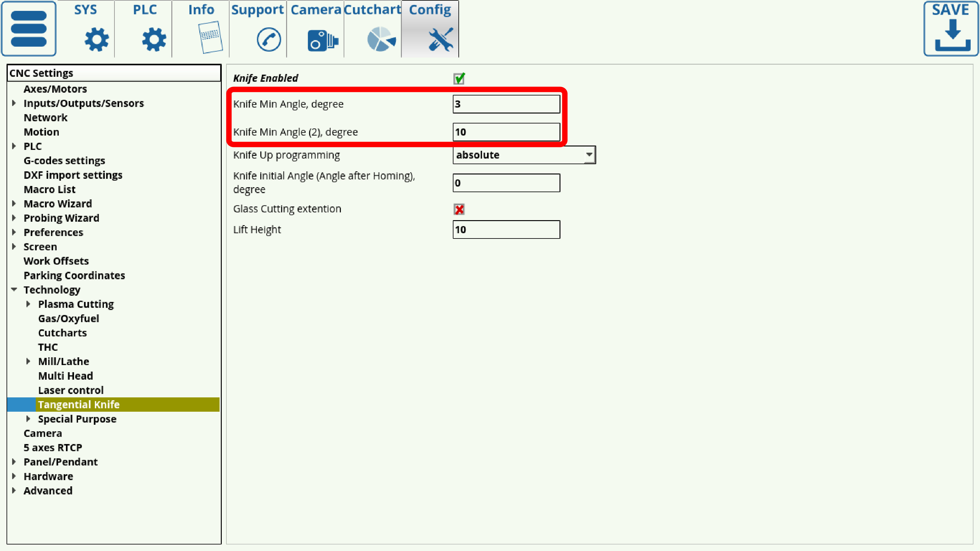Select the Technology menu item
Image resolution: width=980 pixels, height=551 pixels.
pyautogui.click(x=52, y=289)
